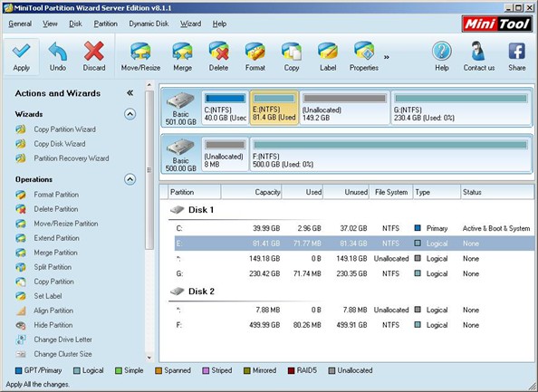
Task: Click the Disk 2 group header
Action: (x=192, y=292)
